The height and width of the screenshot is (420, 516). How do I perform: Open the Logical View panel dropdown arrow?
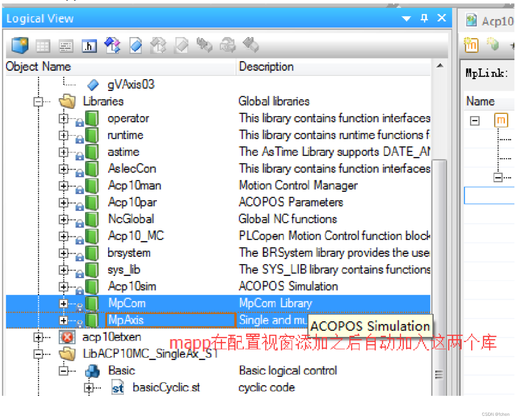[406, 18]
